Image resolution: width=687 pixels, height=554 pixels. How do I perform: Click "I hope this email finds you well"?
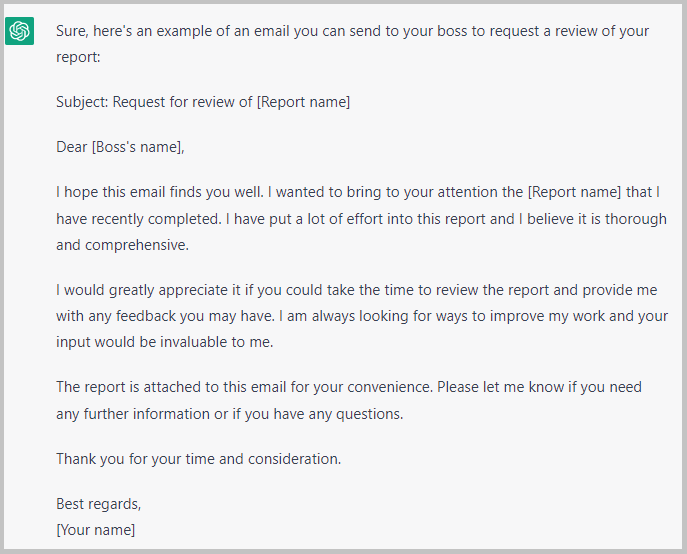point(156,192)
